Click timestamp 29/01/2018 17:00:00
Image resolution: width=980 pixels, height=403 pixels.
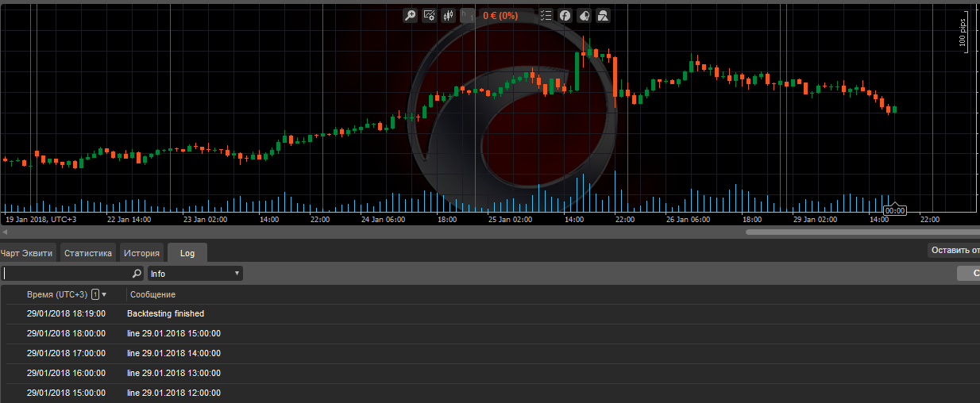[66, 353]
